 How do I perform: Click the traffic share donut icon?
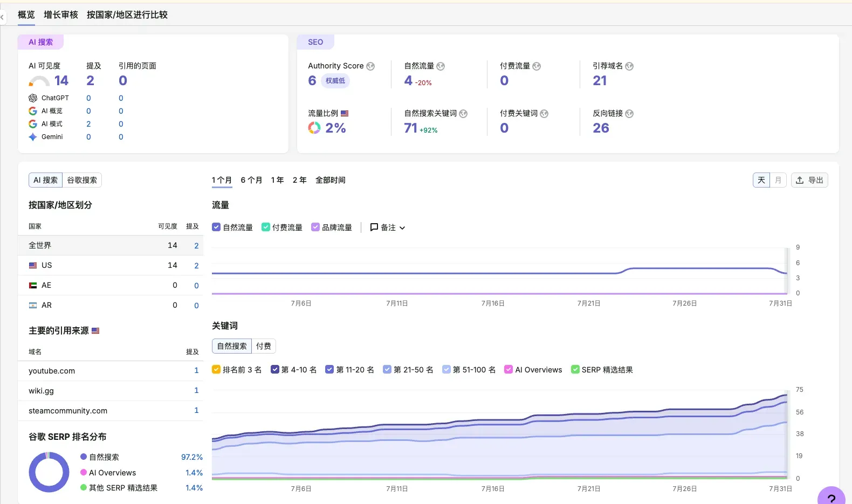[x=314, y=128]
